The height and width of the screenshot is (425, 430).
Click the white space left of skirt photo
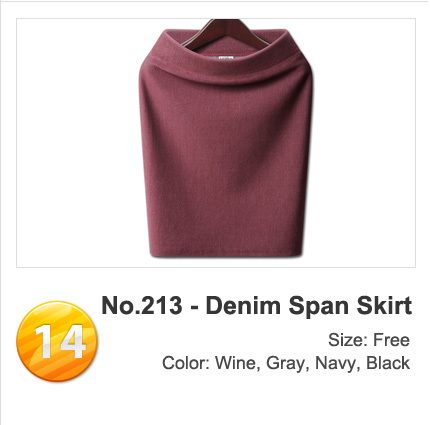(77, 143)
